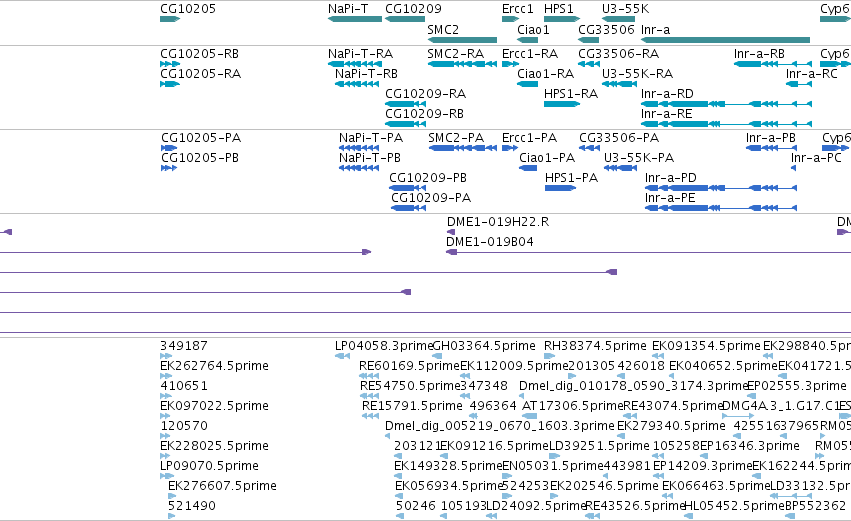
Task: Click the Ciao1-RA transcript label
Action: (x=545, y=73)
